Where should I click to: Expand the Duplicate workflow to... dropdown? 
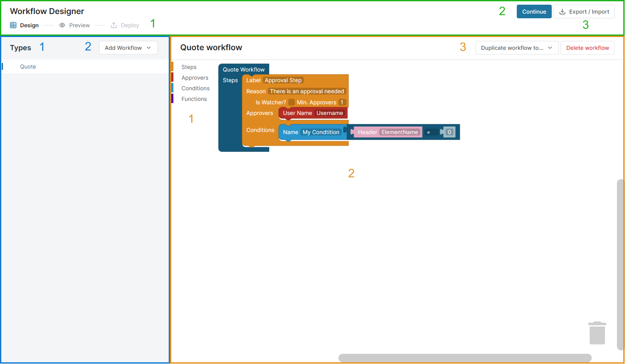click(516, 48)
